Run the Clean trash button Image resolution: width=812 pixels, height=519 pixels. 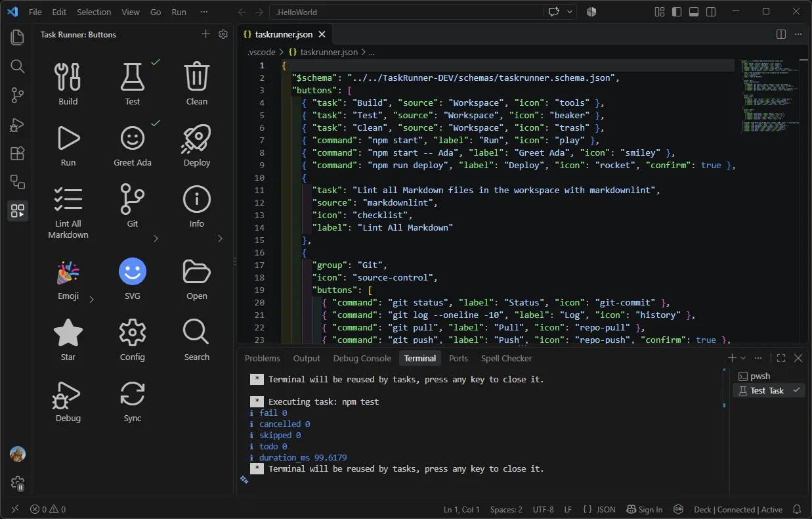point(197,83)
